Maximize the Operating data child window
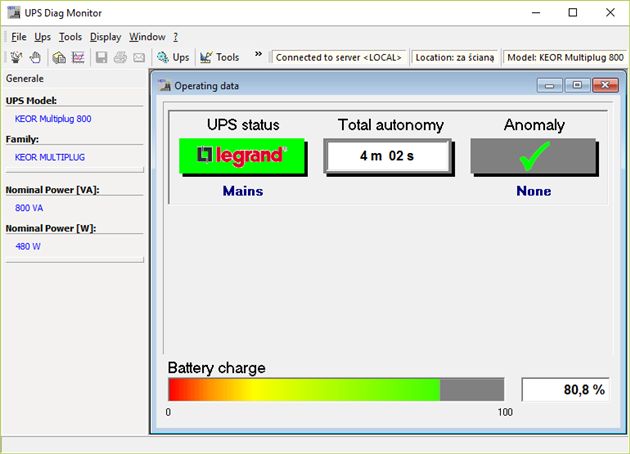Screen dimensions: 630x454 [x=577, y=86]
